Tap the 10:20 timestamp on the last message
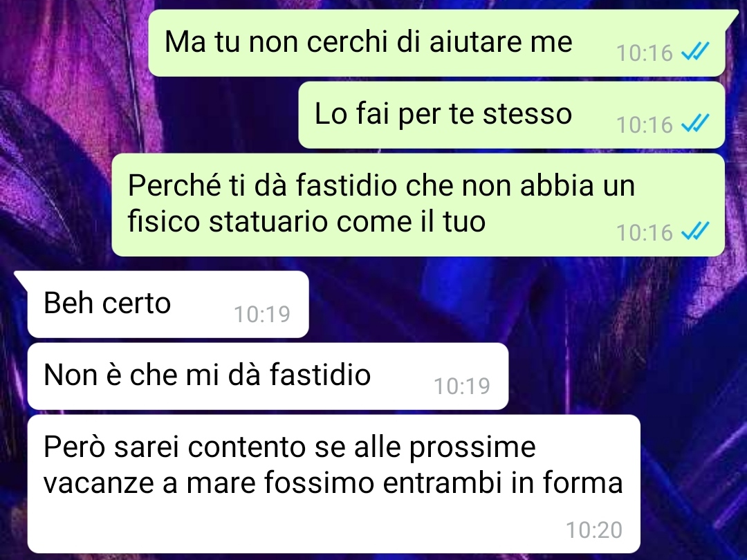This screenshot has width=747, height=560. coord(594,530)
